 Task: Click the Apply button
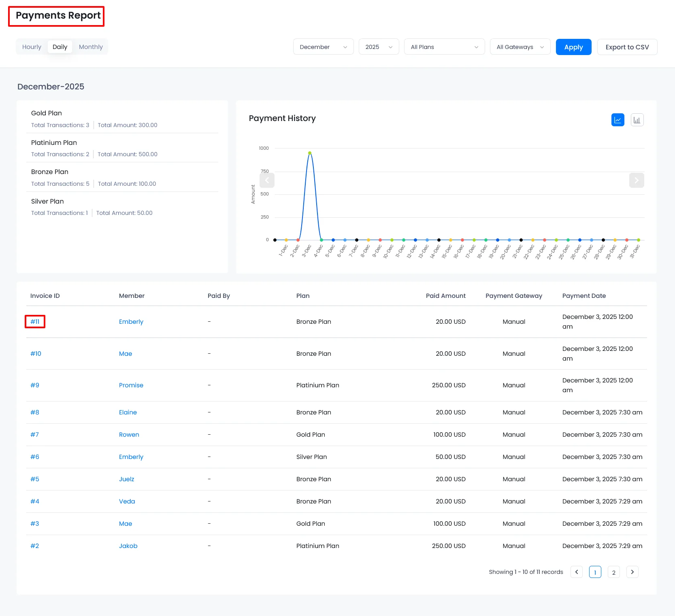pos(573,47)
